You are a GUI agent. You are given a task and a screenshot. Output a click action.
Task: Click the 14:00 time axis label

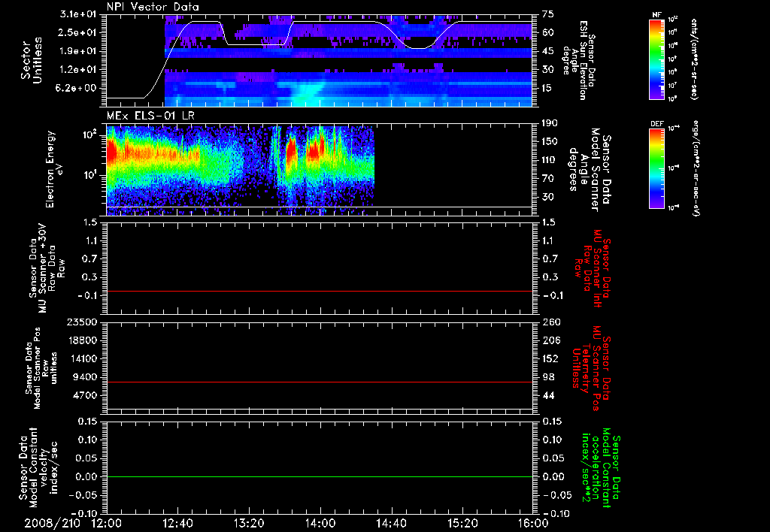point(320,523)
